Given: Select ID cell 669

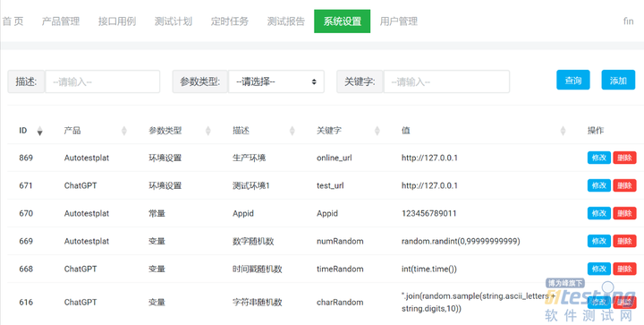Looking at the screenshot, I should point(26,241).
